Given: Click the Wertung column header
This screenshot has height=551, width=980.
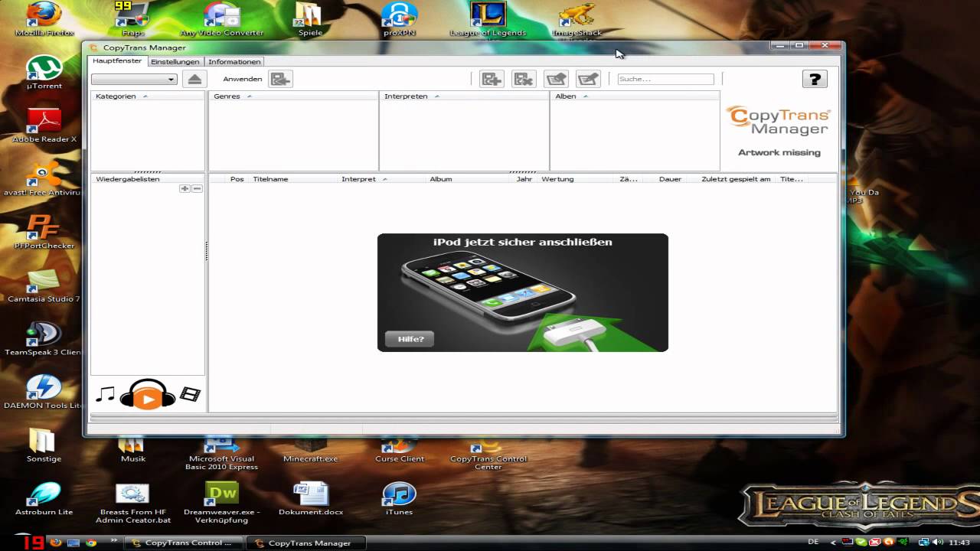Looking at the screenshot, I should pos(577,179).
